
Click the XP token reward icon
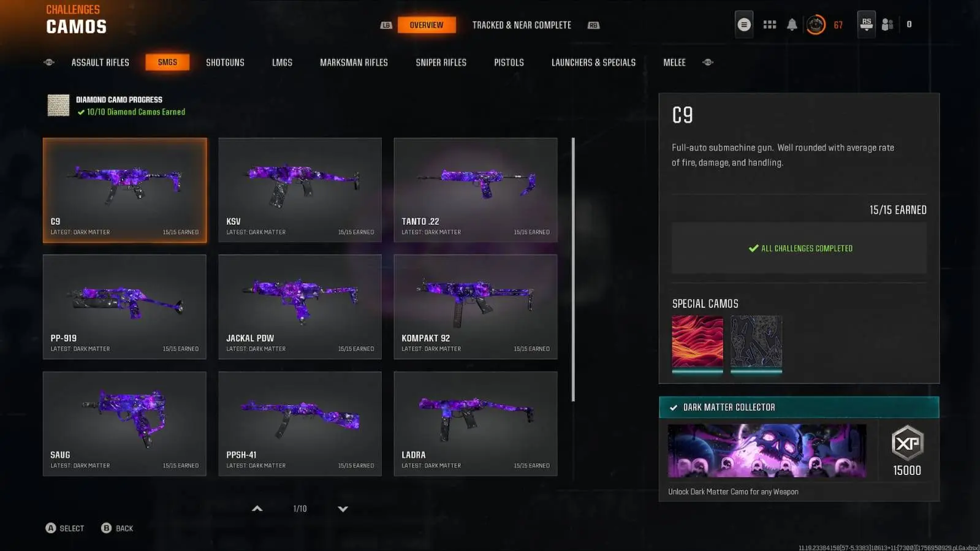[907, 443]
